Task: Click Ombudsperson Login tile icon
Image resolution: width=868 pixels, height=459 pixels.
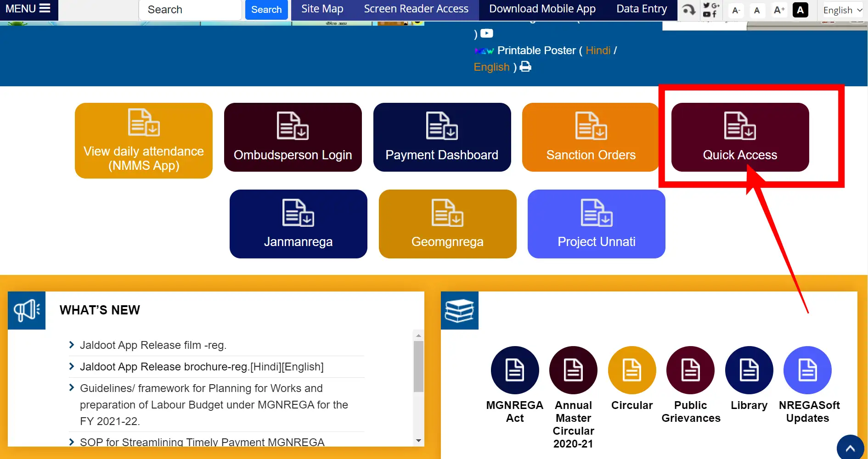Action: click(293, 126)
